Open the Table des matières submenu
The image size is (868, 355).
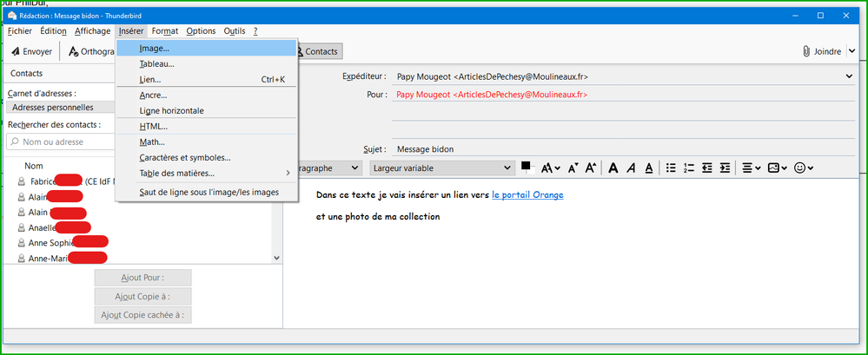[x=176, y=173]
